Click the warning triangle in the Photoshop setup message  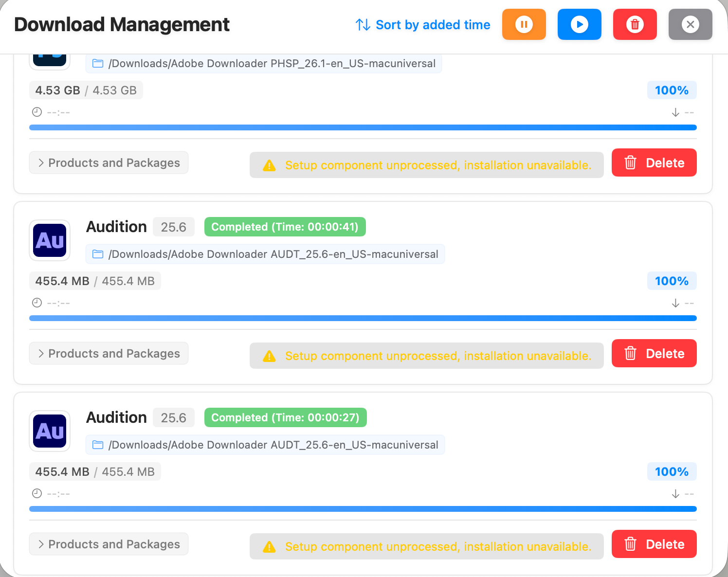pos(269,166)
